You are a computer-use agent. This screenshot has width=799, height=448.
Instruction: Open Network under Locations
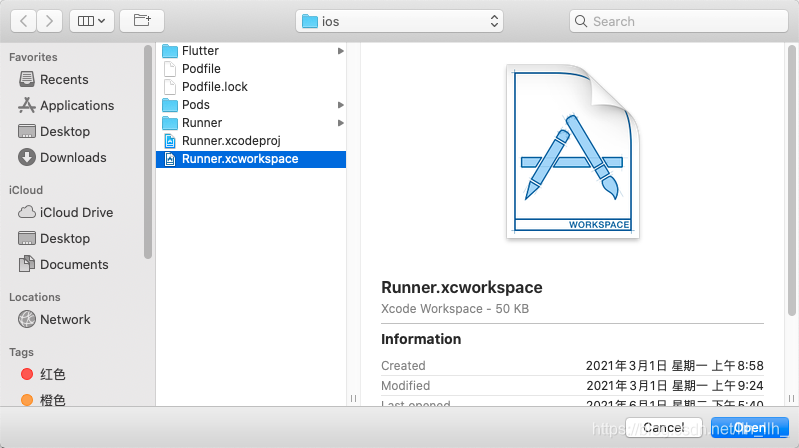click(54, 320)
